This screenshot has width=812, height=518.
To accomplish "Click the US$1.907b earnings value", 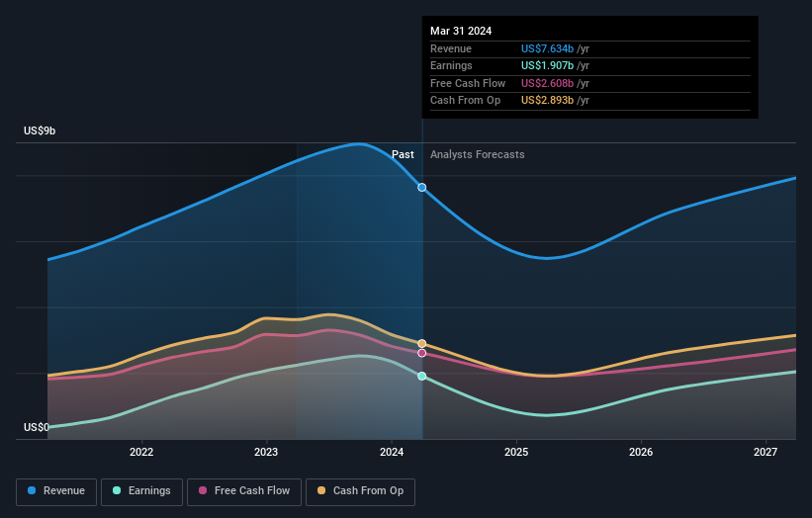I will [547, 65].
